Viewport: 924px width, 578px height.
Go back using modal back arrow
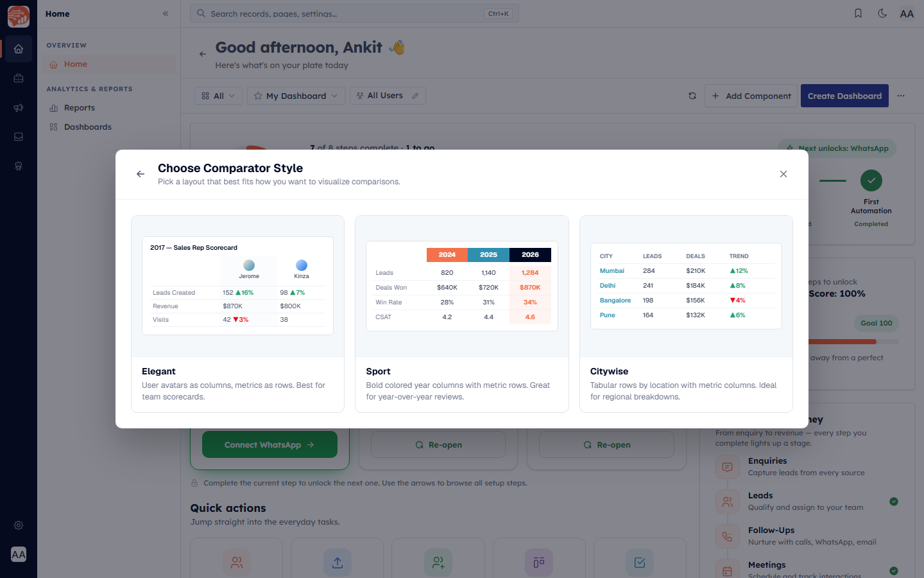click(141, 174)
